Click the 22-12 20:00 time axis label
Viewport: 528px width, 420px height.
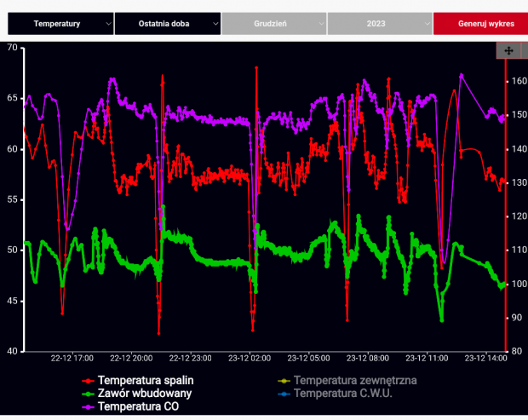tap(131, 359)
